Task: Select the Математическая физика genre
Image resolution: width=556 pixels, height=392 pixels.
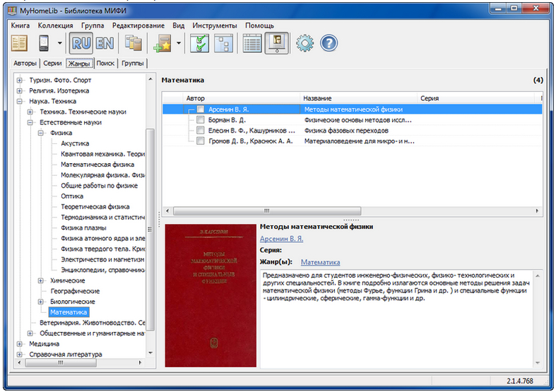Action: click(97, 165)
